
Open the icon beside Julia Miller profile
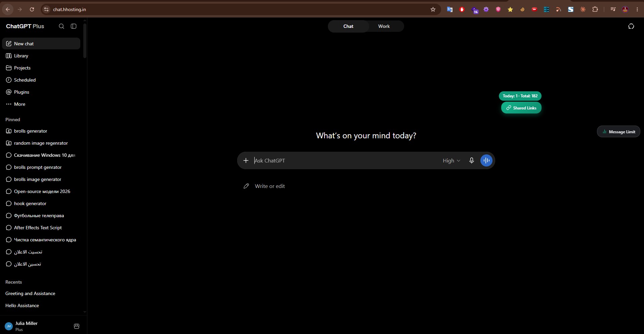pos(77,326)
